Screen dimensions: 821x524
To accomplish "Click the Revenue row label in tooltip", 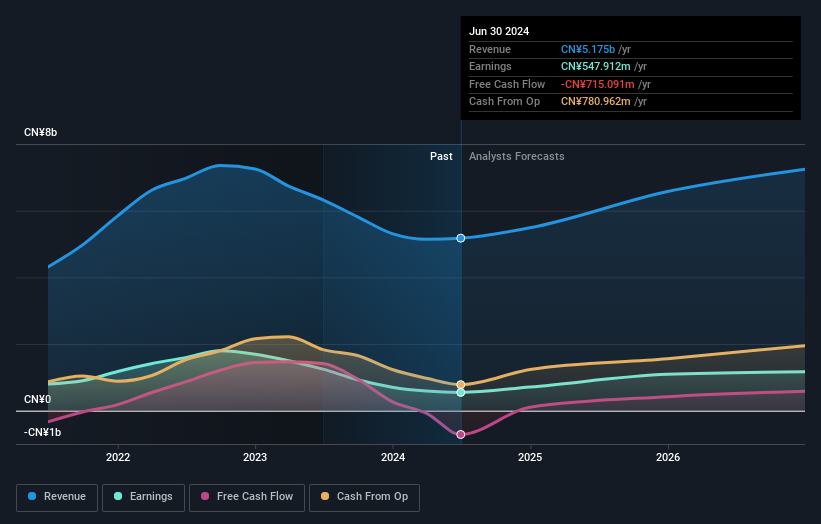I will (x=490, y=49).
